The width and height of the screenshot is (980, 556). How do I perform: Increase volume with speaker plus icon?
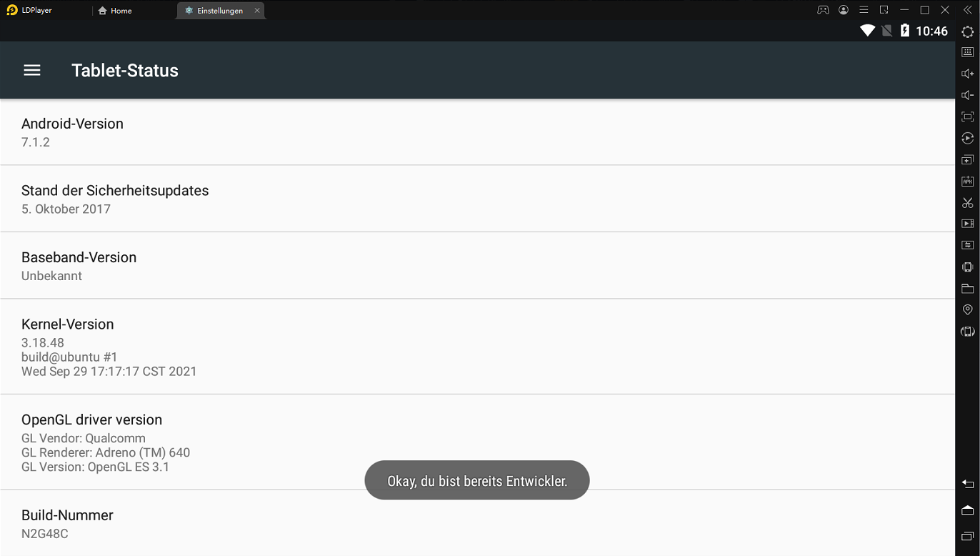coord(967,74)
